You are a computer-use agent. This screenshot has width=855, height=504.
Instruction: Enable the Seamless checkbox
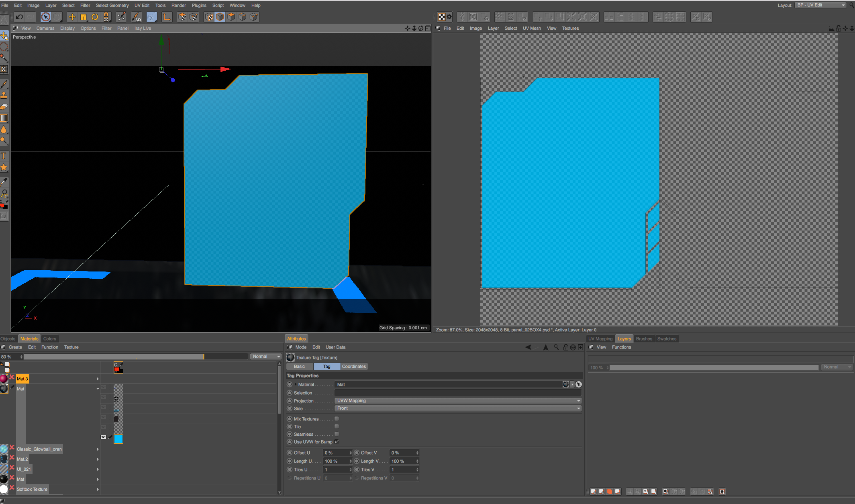337,434
